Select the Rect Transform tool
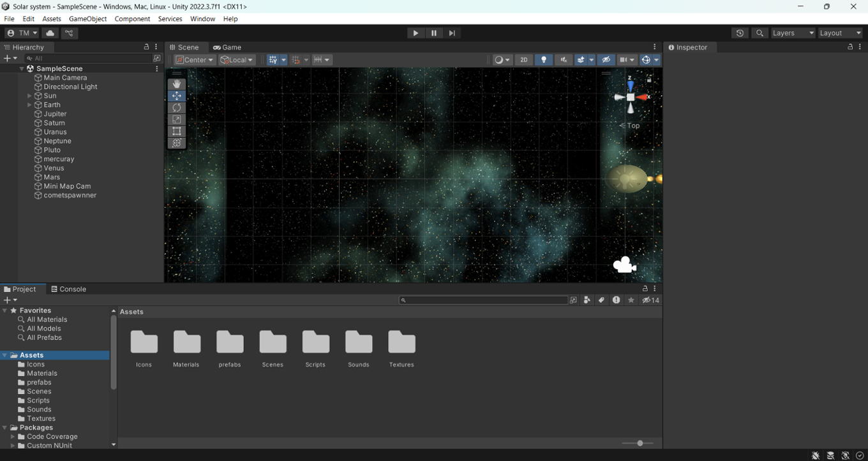Screen dimensions: 868x461 coord(177,131)
